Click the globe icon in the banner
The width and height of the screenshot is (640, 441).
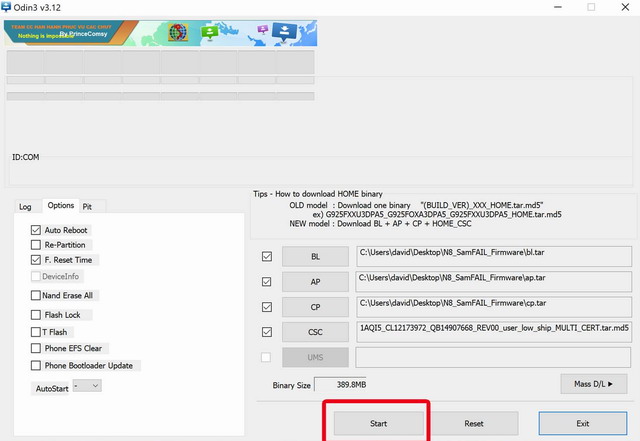point(177,31)
